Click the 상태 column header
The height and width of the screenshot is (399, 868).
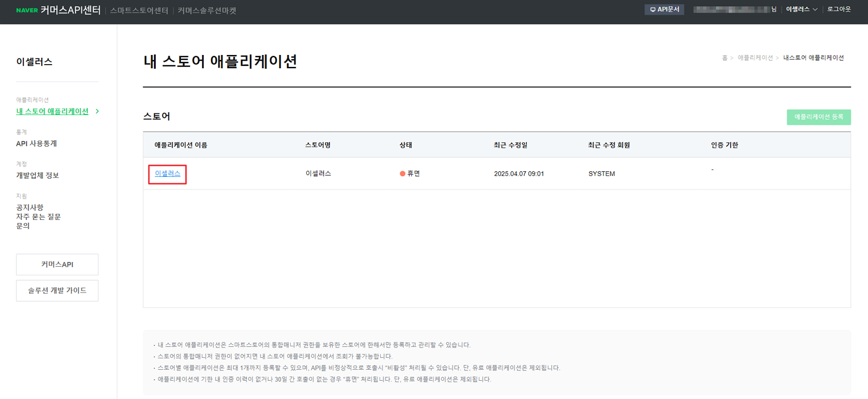tap(406, 145)
